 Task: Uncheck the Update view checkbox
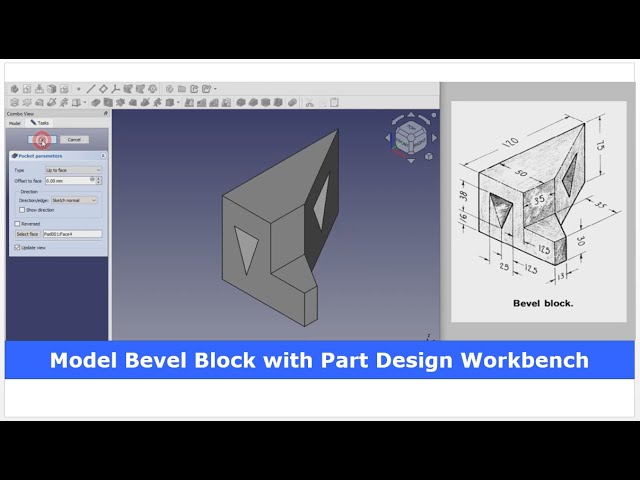click(x=18, y=247)
